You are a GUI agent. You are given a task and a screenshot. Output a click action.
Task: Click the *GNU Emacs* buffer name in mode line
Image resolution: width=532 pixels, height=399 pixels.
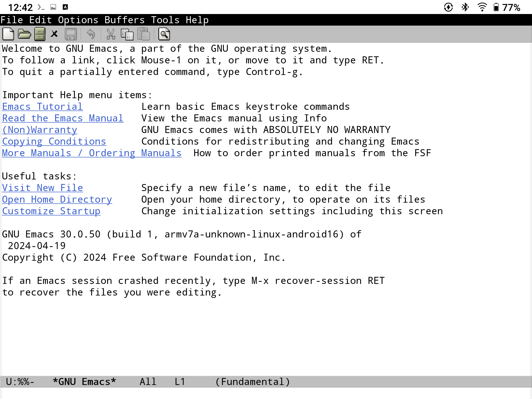point(84,382)
